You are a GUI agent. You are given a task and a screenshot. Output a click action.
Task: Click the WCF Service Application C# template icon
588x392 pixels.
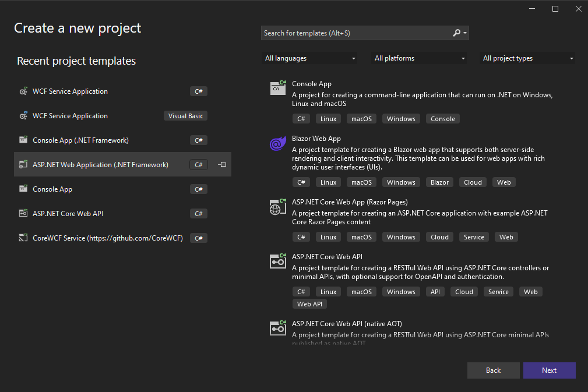tap(23, 91)
